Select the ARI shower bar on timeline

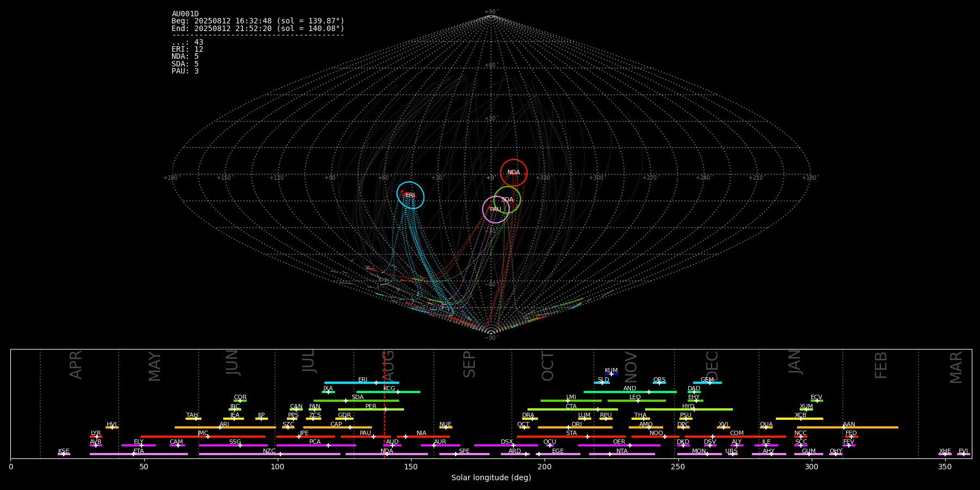(x=225, y=427)
